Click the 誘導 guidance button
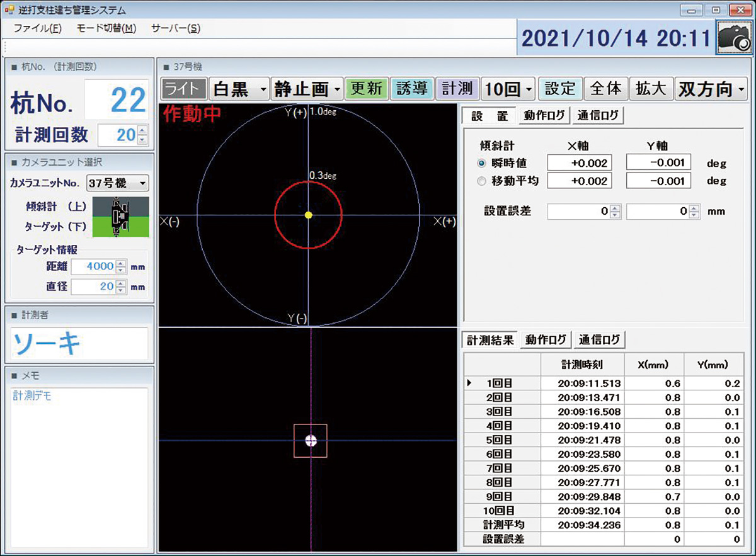The image size is (756, 556). pos(411,89)
